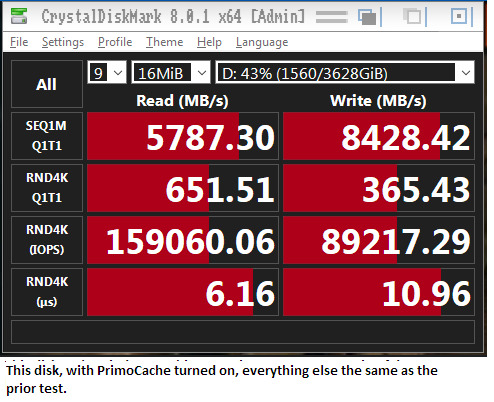
Task: Click the SEQ1M write result 8428.42
Action: click(379, 136)
